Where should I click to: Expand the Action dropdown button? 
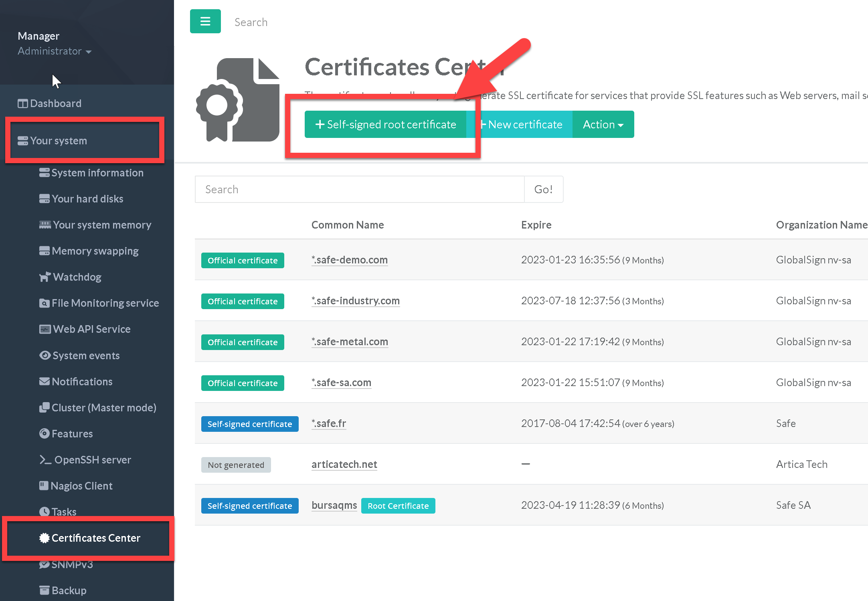point(603,124)
